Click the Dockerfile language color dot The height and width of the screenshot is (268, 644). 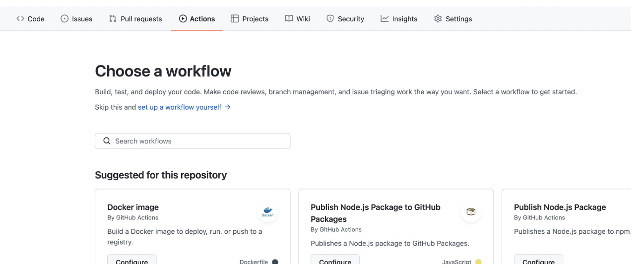[x=275, y=262]
